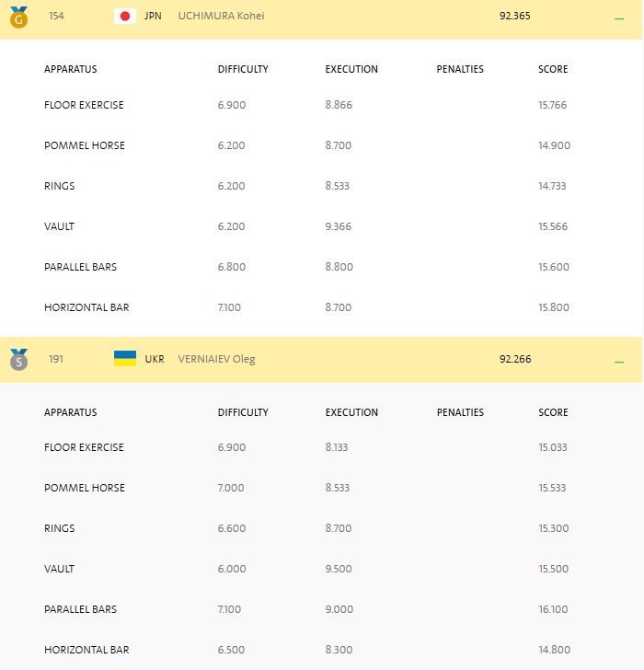644x670 pixels.
Task: Collapse Verniaiev's results with the minus icon
Action: (619, 362)
